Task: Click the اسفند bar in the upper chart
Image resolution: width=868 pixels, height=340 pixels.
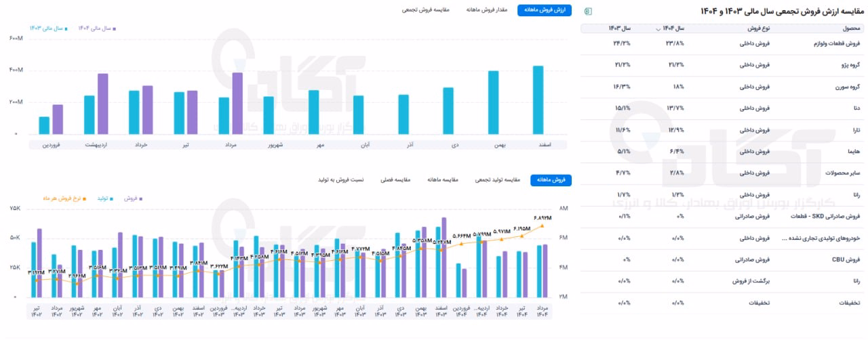Action: [538, 100]
